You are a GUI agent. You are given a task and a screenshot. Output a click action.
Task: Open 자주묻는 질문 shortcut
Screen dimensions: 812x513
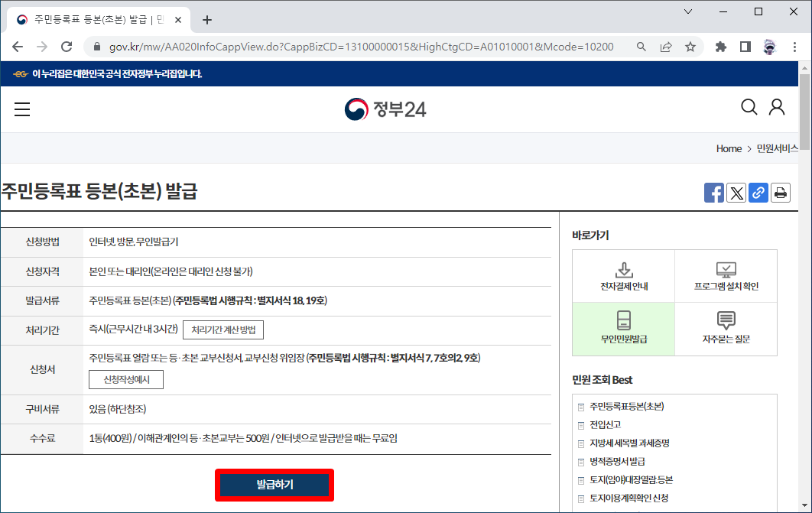click(726, 329)
